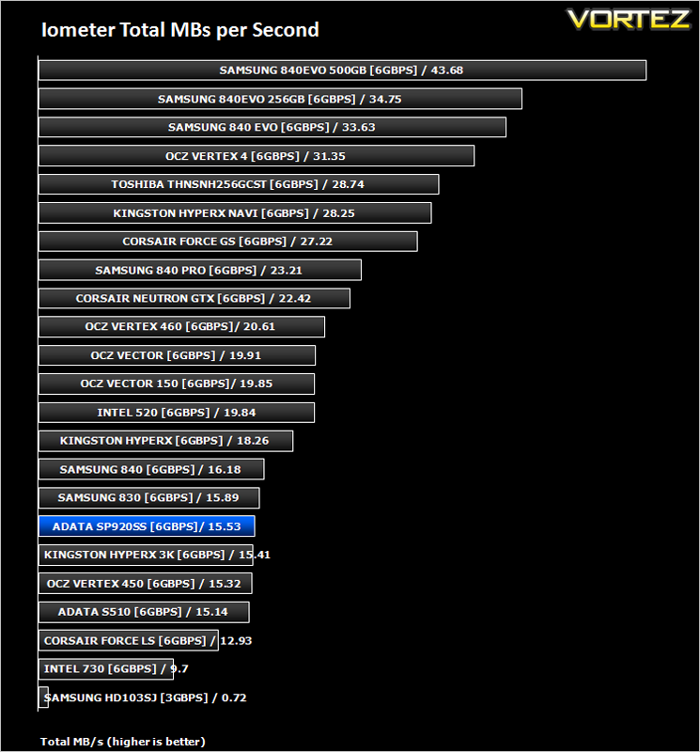The height and width of the screenshot is (752, 700).
Task: Select the Samsung HD103SJ 3GBPS label
Action: tap(145, 697)
